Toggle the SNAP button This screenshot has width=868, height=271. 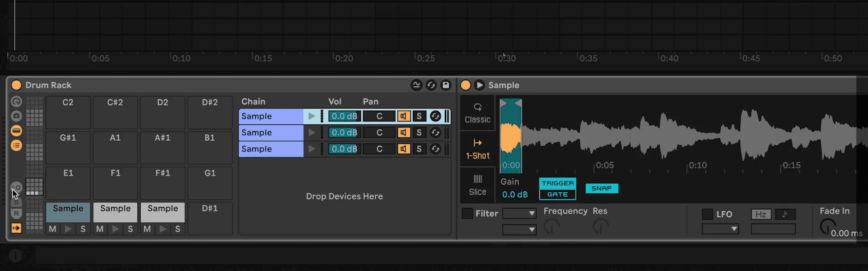(601, 188)
